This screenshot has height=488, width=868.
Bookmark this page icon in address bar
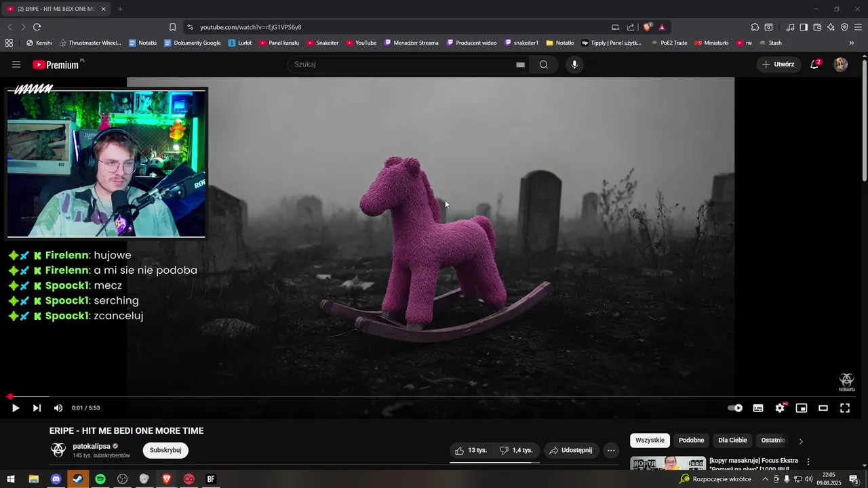[172, 27]
